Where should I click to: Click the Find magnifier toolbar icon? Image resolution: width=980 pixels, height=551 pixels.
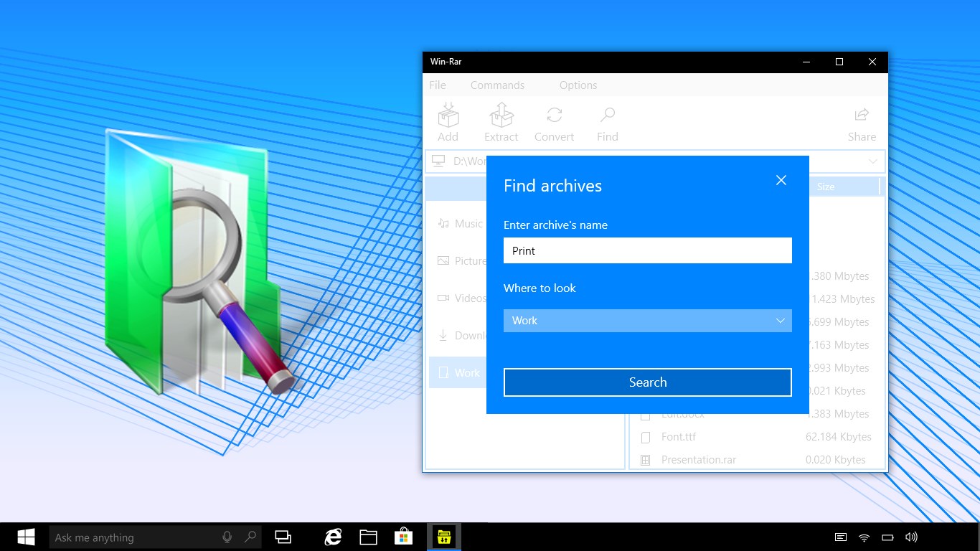point(608,115)
